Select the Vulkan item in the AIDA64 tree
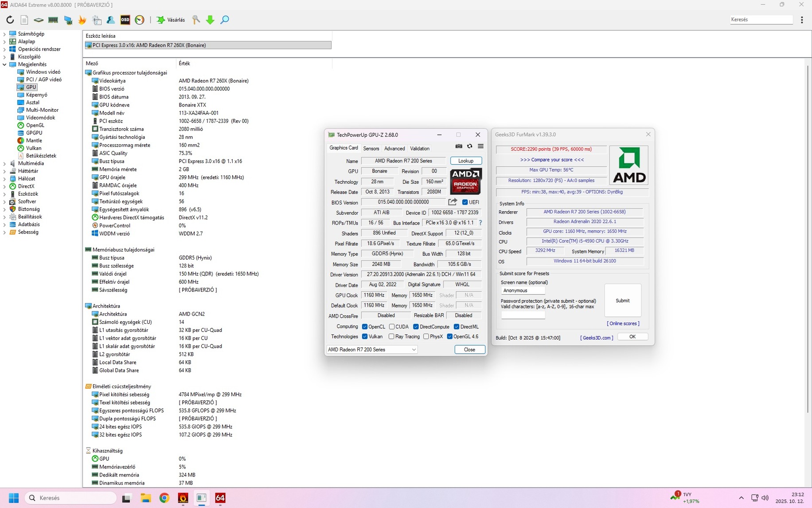 pyautogui.click(x=34, y=148)
